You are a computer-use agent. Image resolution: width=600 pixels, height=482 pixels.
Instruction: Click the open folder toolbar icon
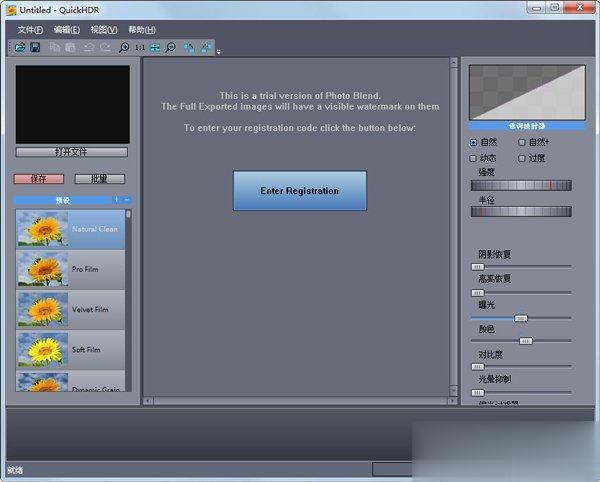(x=20, y=47)
